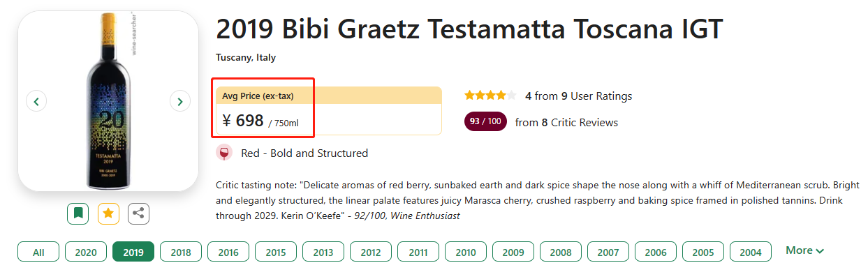868x279 pixels.
Task: Toggle the star favorite icon
Action: click(x=108, y=213)
